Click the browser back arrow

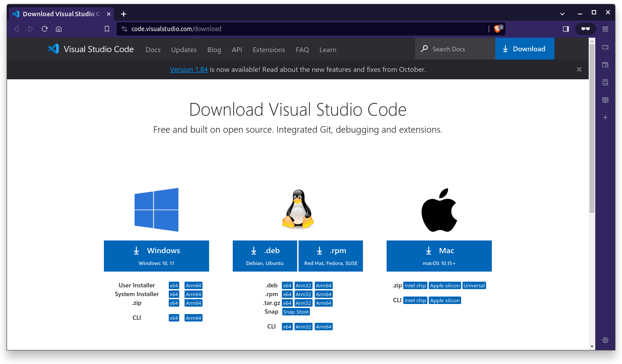click(x=17, y=29)
